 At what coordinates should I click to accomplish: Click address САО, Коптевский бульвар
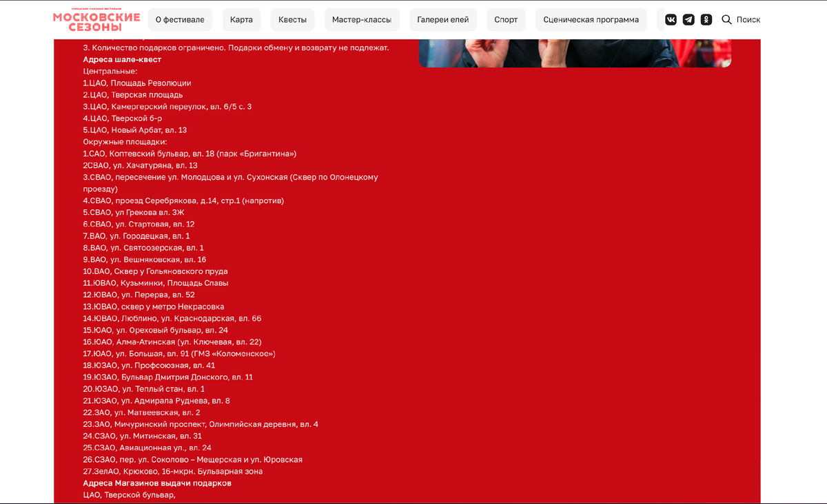click(x=190, y=154)
